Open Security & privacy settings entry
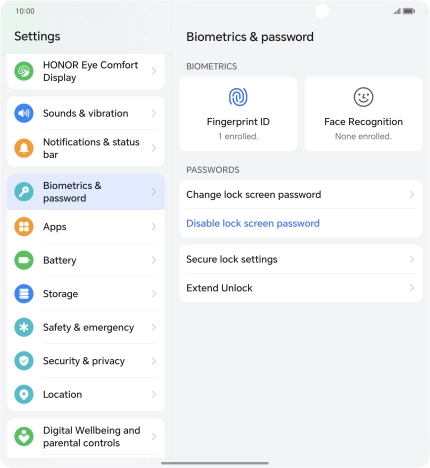This screenshot has width=430, height=468. point(86,361)
